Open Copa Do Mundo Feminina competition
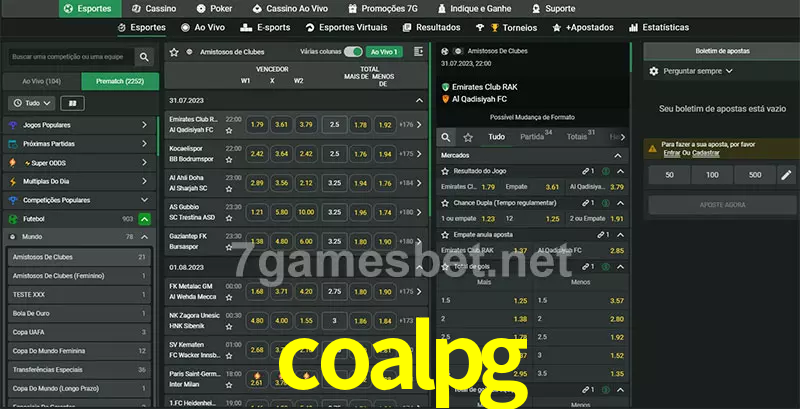Image resolution: width=800 pixels, height=409 pixels. [x=79, y=351]
